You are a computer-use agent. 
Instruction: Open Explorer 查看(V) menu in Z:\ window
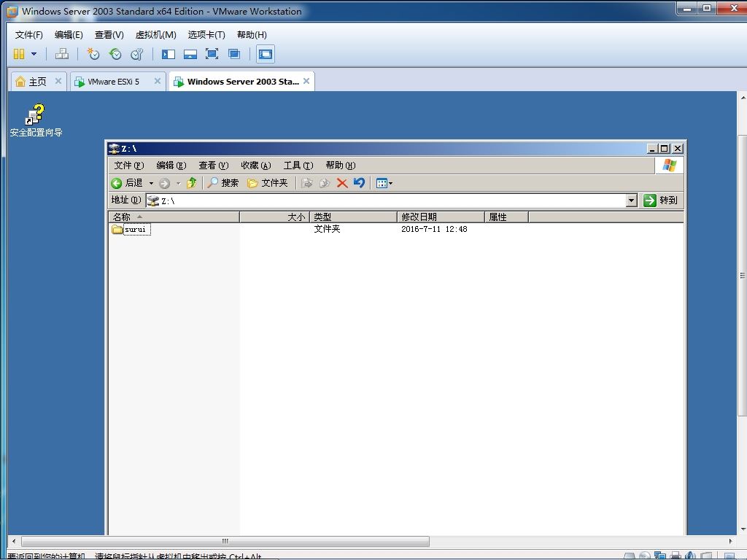pyautogui.click(x=214, y=166)
